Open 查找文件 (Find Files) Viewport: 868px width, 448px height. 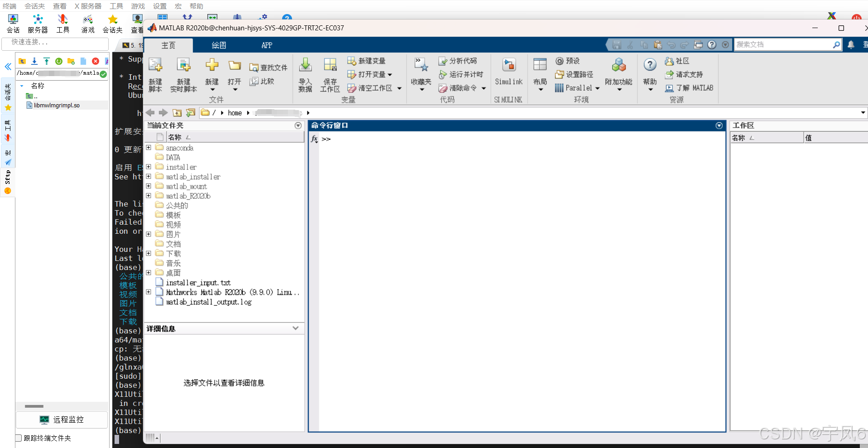point(269,67)
